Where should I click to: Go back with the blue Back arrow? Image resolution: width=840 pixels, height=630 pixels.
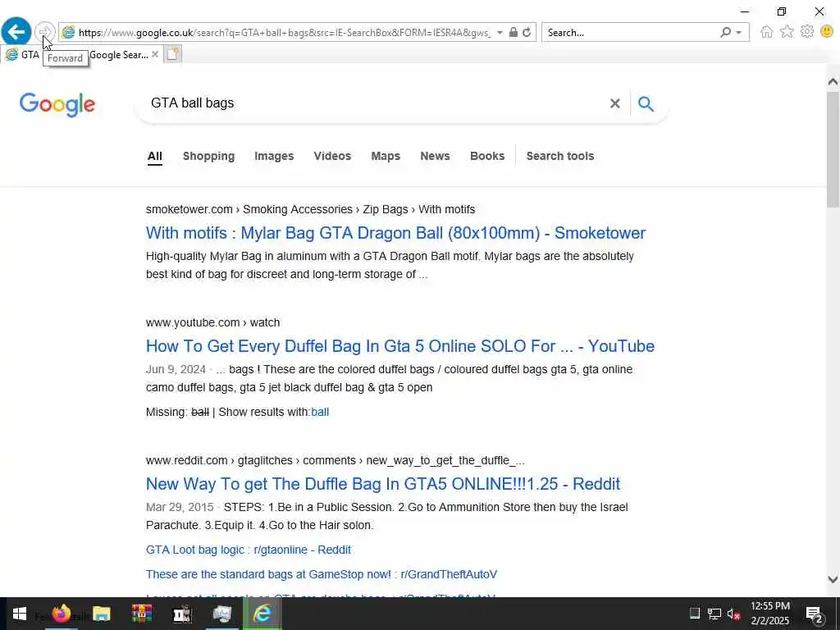pos(16,32)
